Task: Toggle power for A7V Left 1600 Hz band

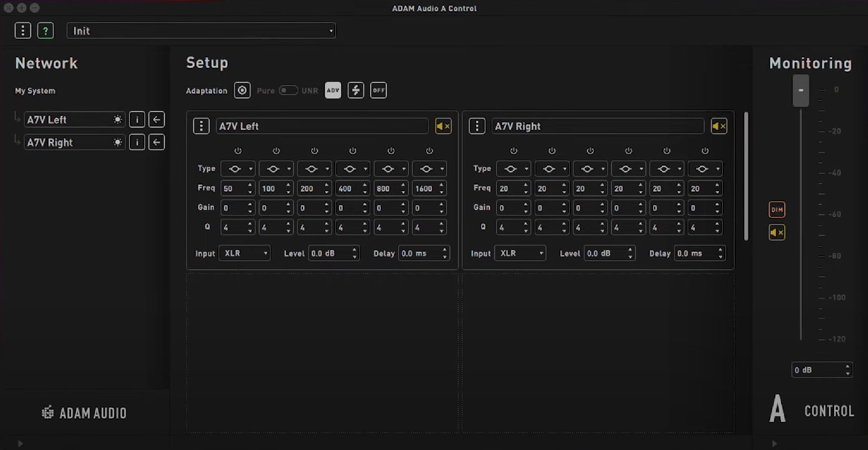Action: 429,151
